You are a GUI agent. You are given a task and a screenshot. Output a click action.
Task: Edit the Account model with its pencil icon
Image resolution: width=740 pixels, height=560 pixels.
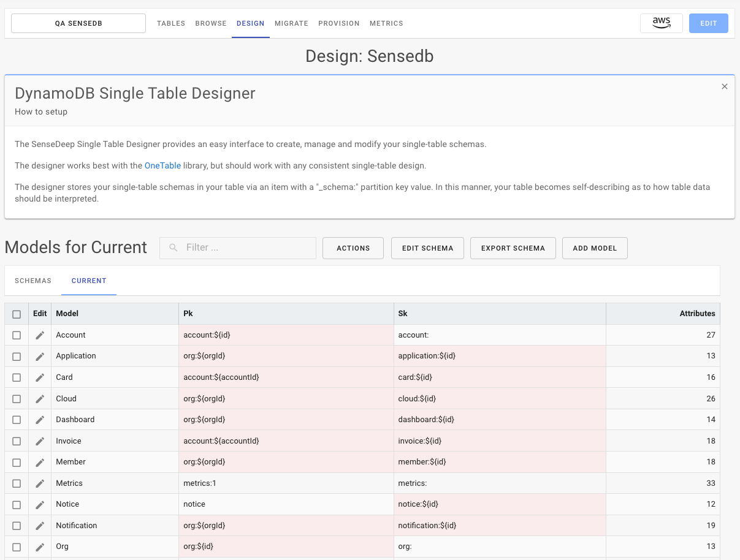(x=39, y=335)
